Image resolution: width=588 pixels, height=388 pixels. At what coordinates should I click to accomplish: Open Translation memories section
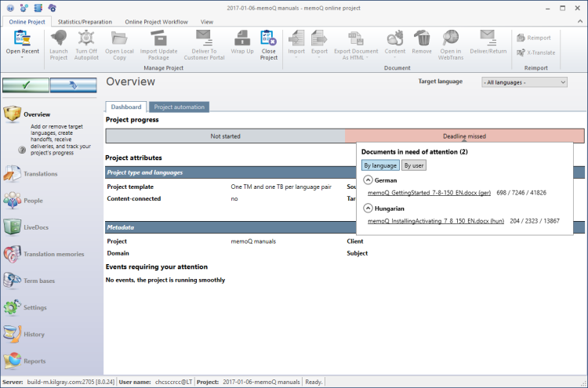[x=54, y=254]
